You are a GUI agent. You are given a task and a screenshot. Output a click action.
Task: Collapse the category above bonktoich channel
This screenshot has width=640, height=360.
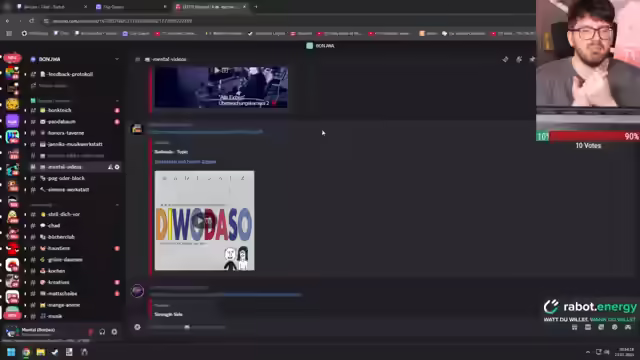tap(117, 100)
